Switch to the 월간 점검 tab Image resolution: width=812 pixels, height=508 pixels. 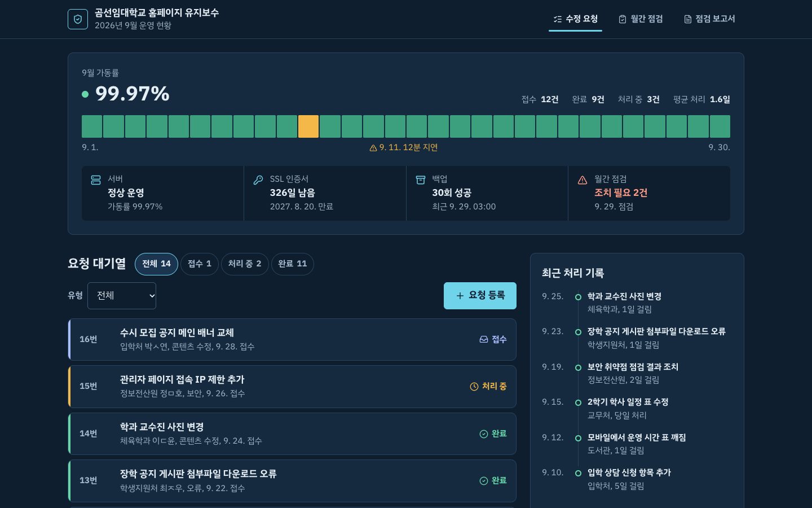[641, 19]
